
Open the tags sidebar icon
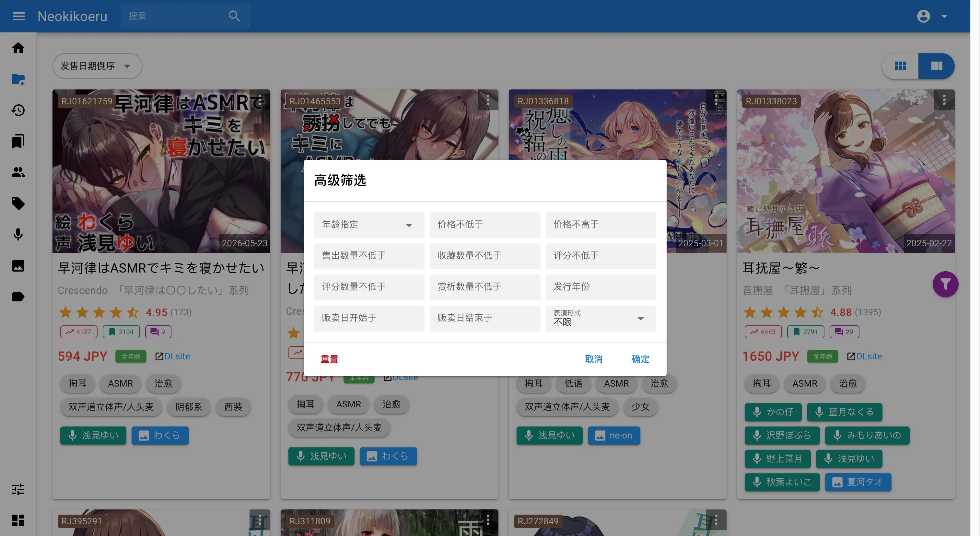click(x=18, y=204)
